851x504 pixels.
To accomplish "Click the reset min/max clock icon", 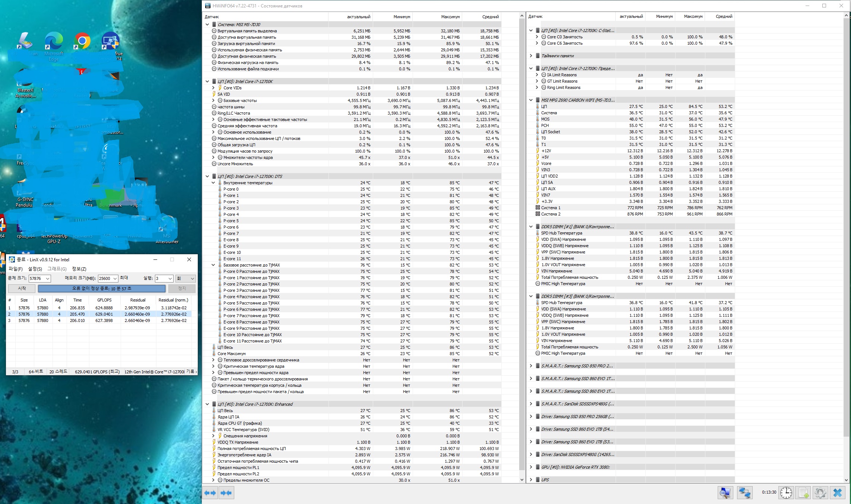I will [x=786, y=493].
